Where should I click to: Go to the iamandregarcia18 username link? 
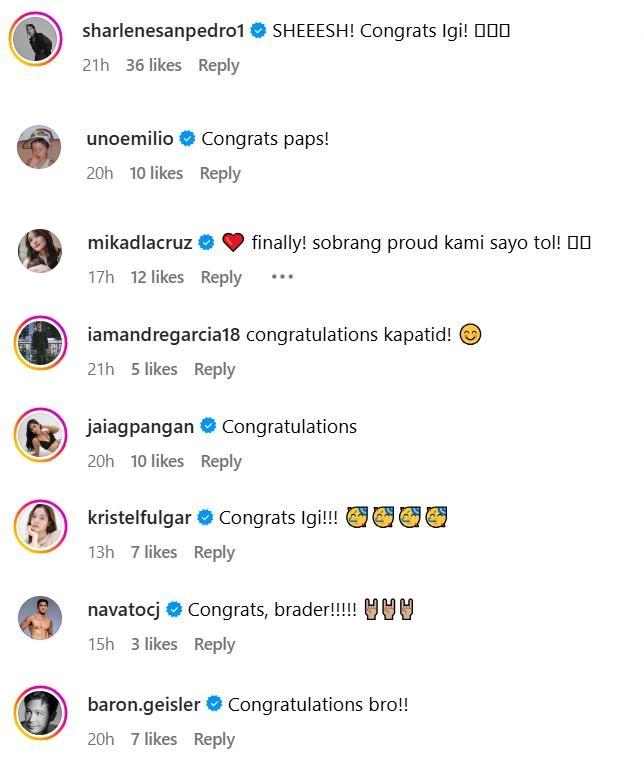pyautogui.click(x=163, y=335)
